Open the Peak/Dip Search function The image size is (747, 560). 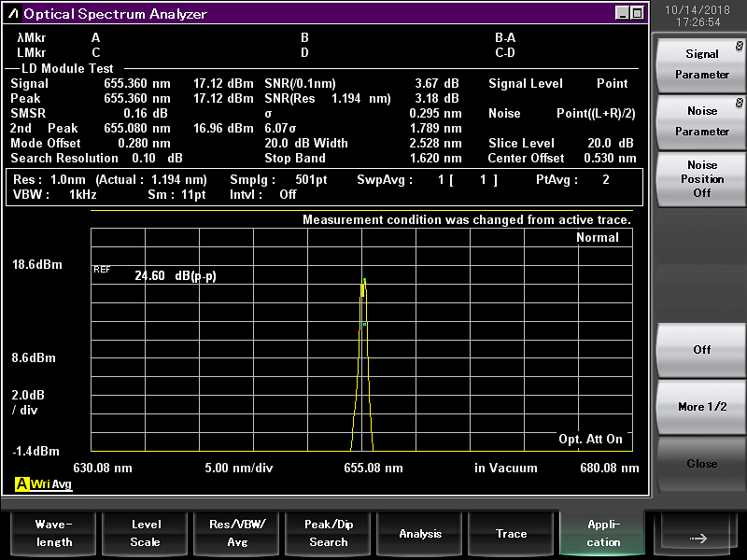(x=328, y=533)
